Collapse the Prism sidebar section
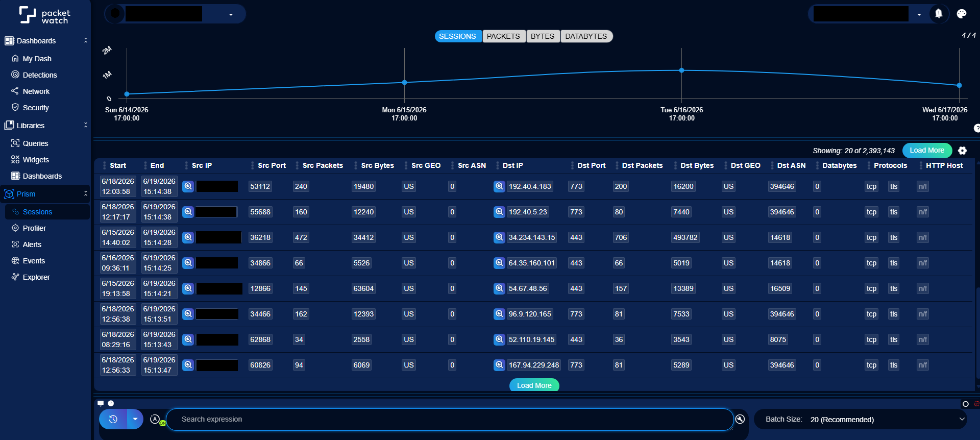This screenshot has width=980, height=440. click(86, 193)
